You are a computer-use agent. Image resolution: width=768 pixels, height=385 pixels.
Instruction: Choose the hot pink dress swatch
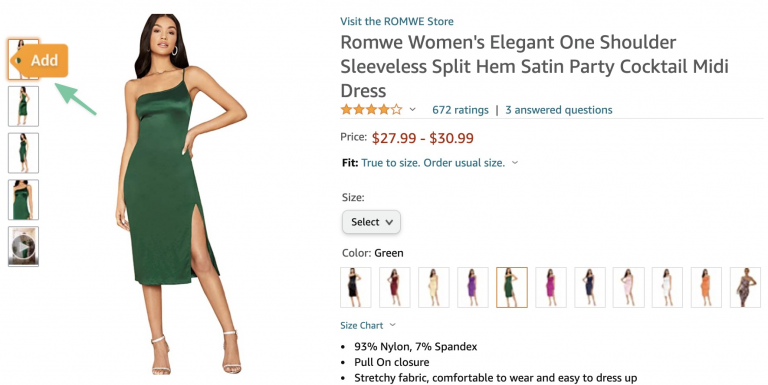[x=551, y=288]
